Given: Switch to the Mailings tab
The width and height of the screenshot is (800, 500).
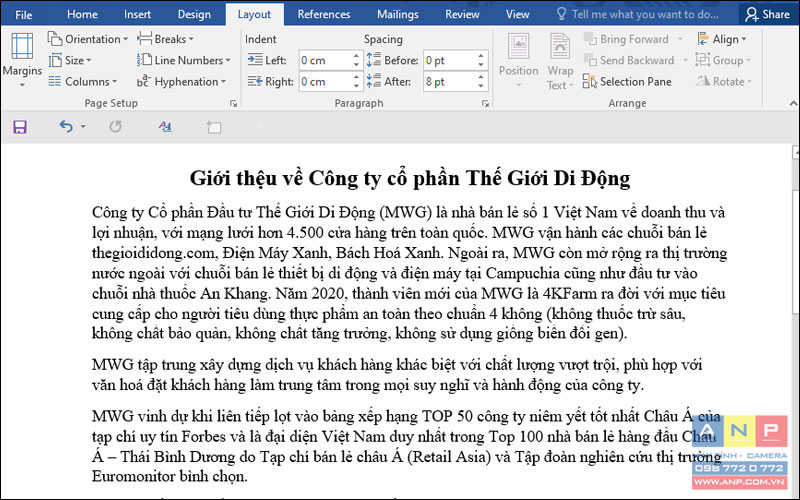Looking at the screenshot, I should click(397, 14).
